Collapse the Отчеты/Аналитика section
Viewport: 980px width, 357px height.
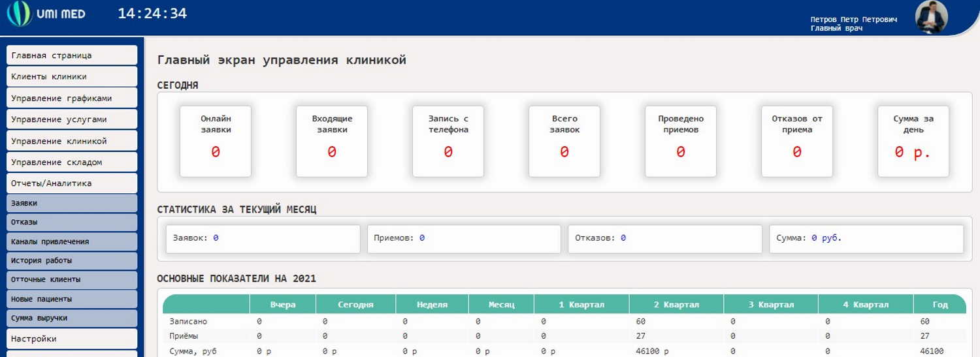coord(72,183)
